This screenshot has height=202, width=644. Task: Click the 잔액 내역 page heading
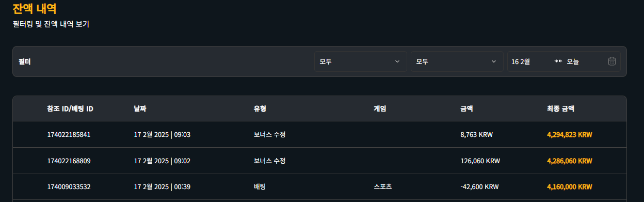click(35, 9)
